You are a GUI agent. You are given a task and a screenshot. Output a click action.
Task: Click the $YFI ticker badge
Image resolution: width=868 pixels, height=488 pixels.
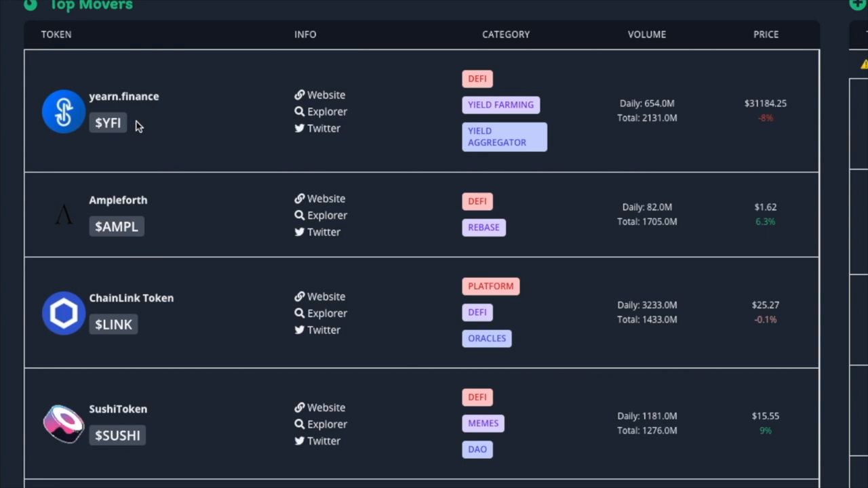108,123
